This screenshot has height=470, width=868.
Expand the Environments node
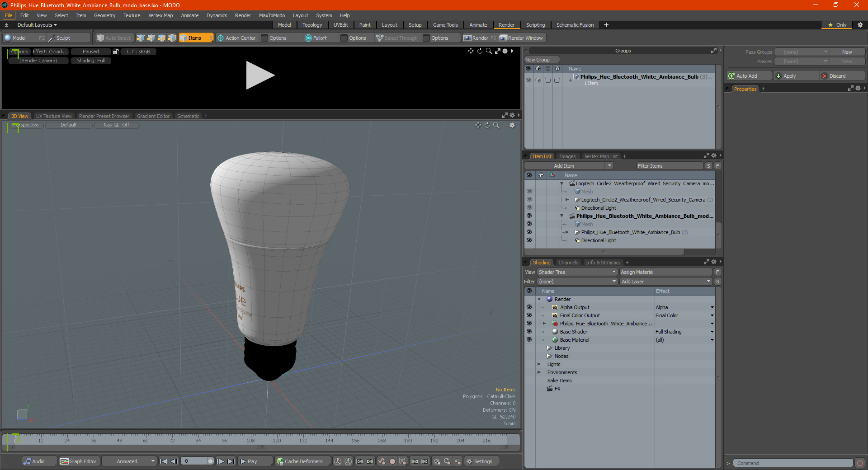click(539, 372)
